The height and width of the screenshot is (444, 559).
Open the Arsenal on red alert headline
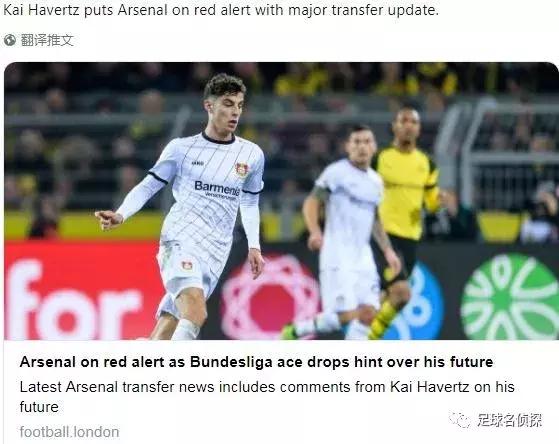point(256,362)
